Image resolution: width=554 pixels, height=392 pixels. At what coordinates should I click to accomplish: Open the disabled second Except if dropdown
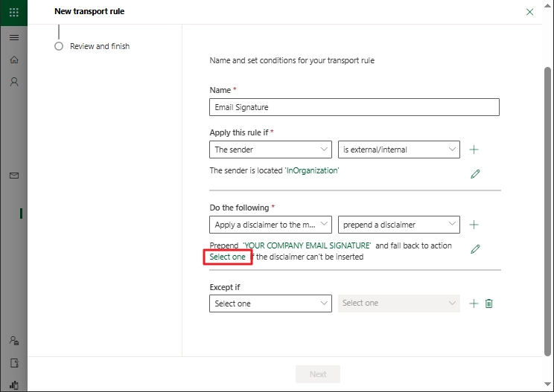[x=399, y=303]
